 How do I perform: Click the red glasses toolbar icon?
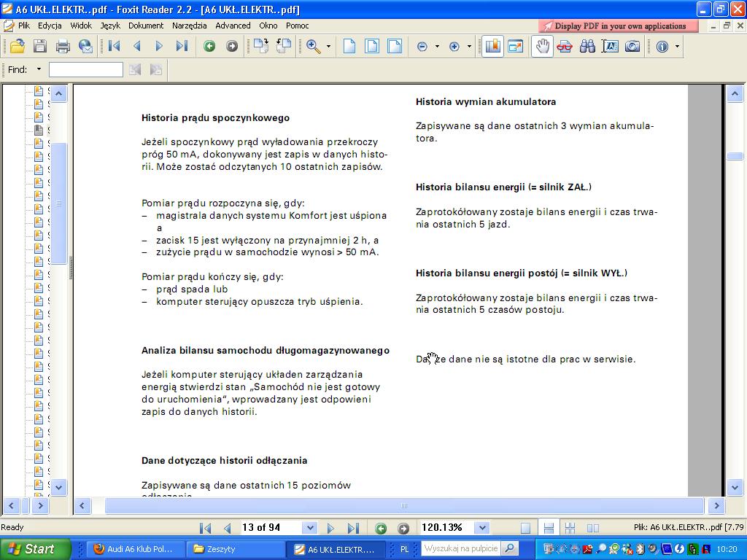pyautogui.click(x=565, y=46)
